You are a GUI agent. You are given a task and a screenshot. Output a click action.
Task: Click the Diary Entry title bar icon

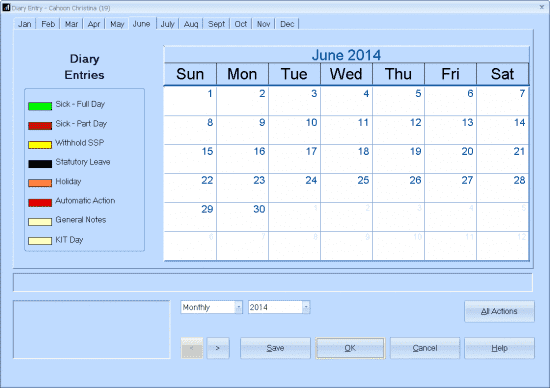(6, 8)
